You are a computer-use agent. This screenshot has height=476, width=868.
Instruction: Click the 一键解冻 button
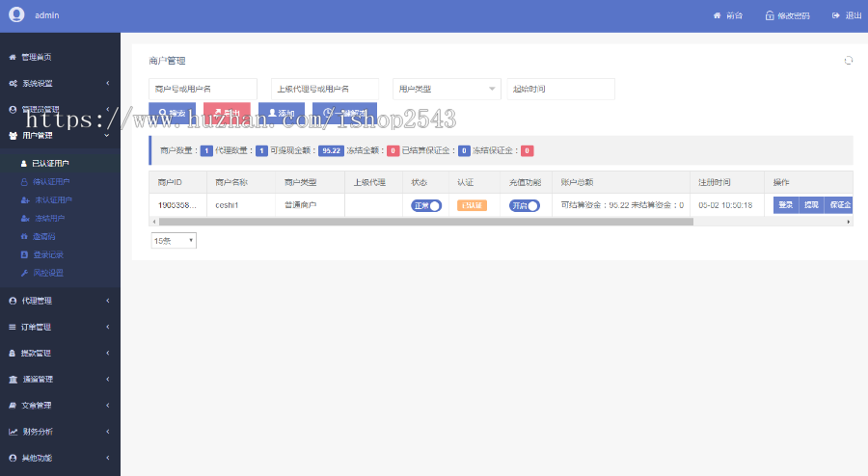345,113
